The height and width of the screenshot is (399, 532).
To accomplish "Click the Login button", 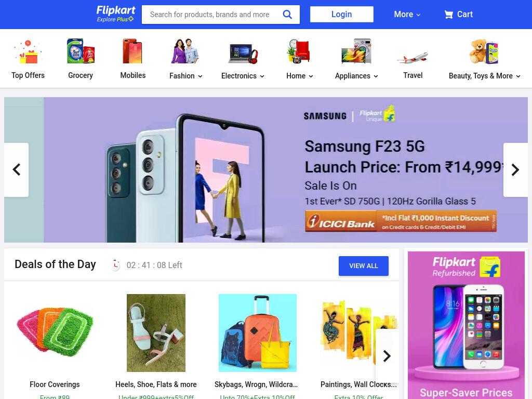I will 342,14.
